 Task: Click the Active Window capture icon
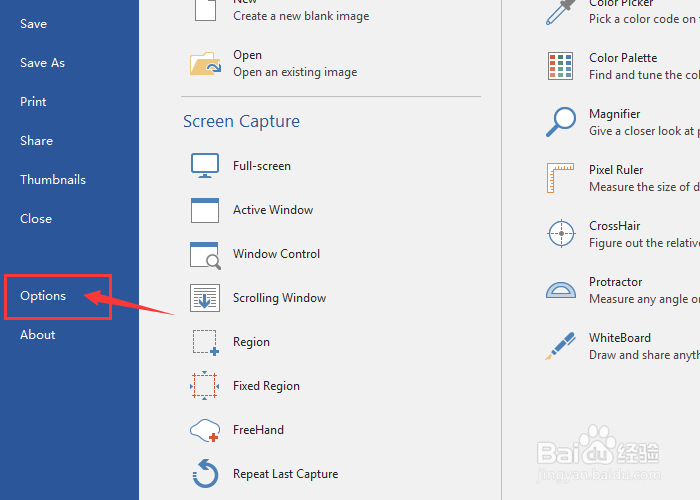(205, 210)
